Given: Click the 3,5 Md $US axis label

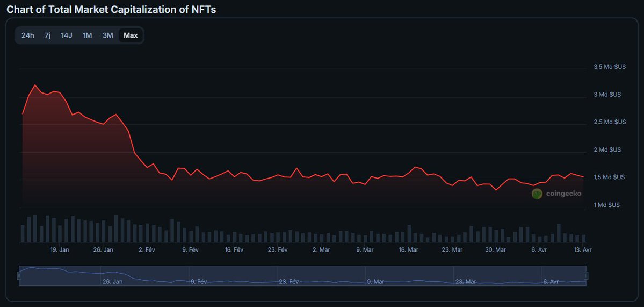Looking at the screenshot, I should coord(609,67).
